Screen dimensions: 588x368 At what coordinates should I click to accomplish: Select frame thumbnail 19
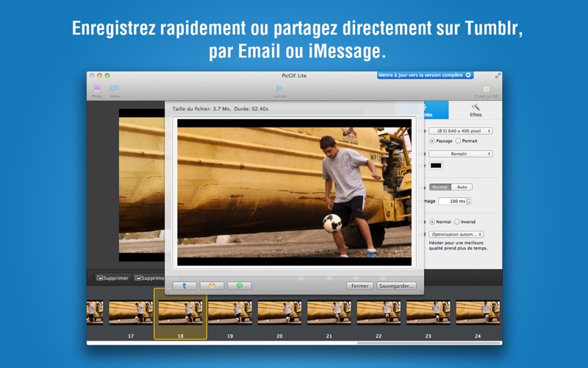(230, 312)
